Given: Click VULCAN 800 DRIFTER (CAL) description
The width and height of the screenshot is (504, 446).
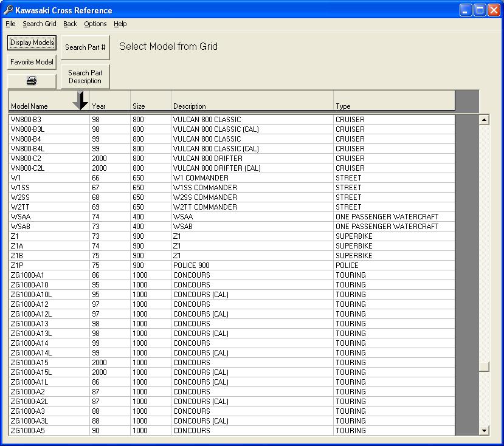Looking at the screenshot, I should (x=252, y=168).
